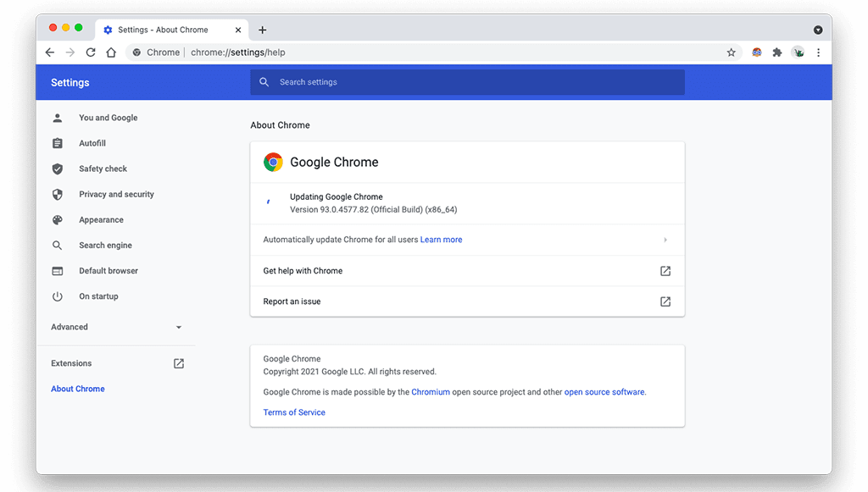Click the Updating Google Chrome status text
This screenshot has width=868, height=492.
click(x=337, y=196)
